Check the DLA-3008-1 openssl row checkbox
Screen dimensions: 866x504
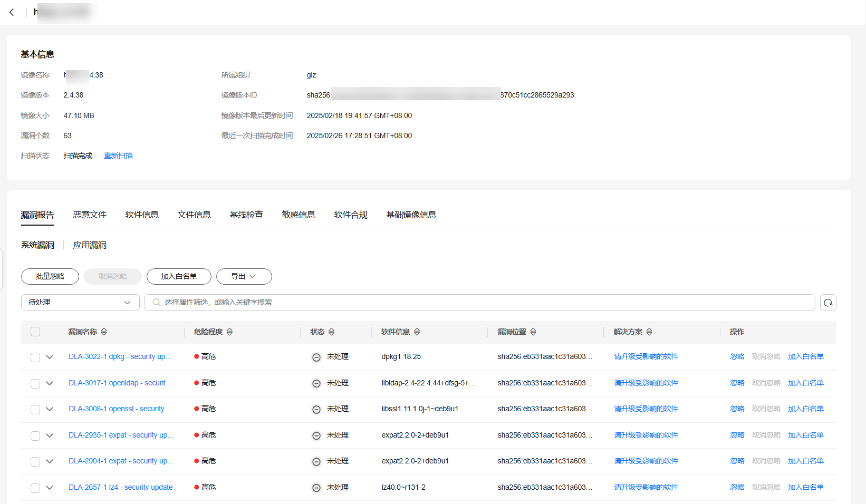click(x=35, y=410)
